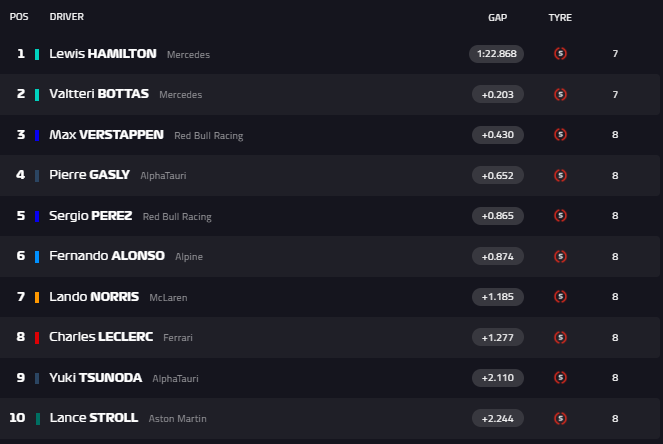Click the POS column header
Image resolution: width=663 pixels, height=444 pixels.
pos(19,17)
